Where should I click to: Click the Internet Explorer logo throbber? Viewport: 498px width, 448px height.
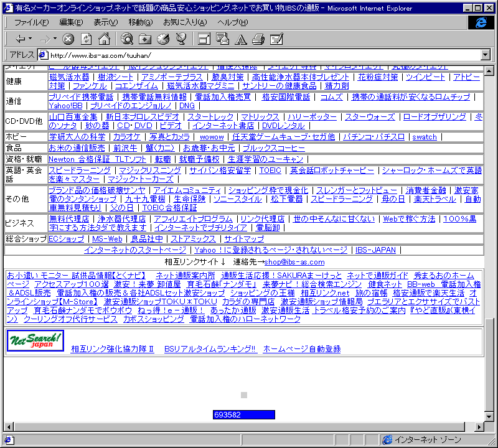(481, 22)
